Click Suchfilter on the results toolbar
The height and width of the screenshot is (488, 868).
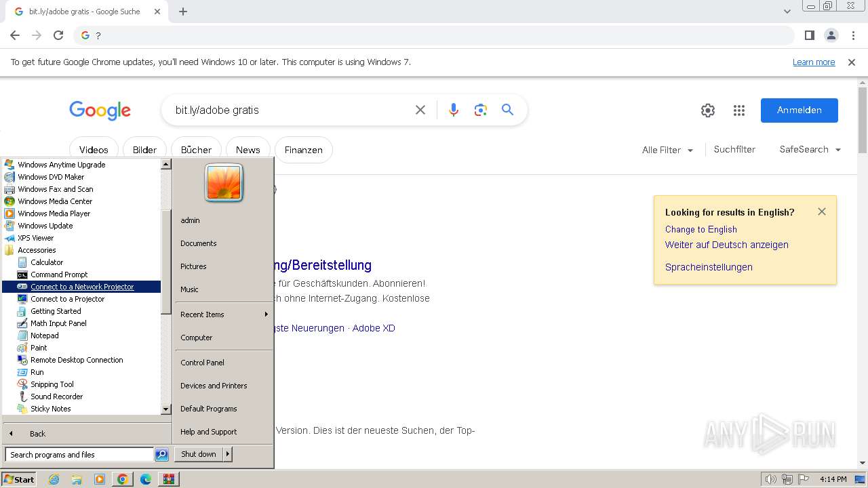734,150
